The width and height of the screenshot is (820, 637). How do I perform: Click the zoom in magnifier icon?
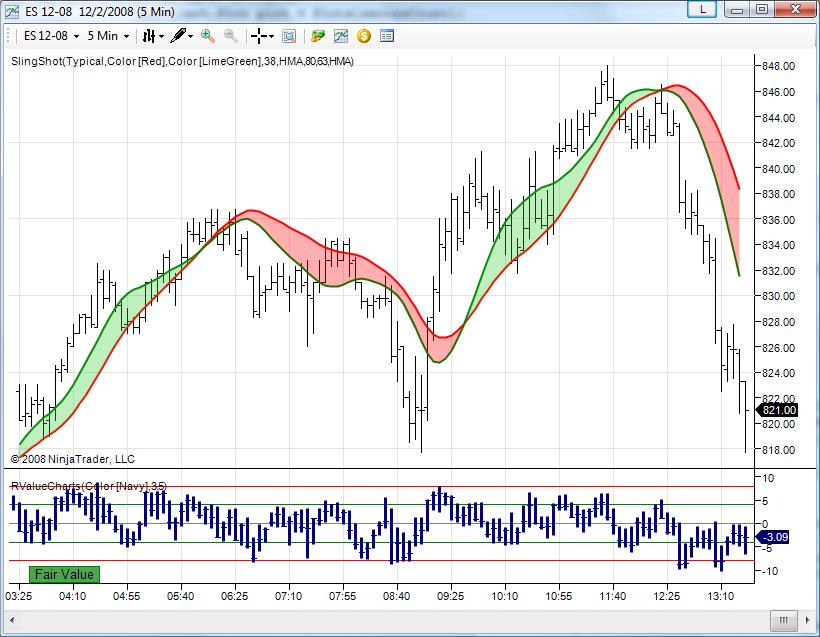click(x=208, y=36)
